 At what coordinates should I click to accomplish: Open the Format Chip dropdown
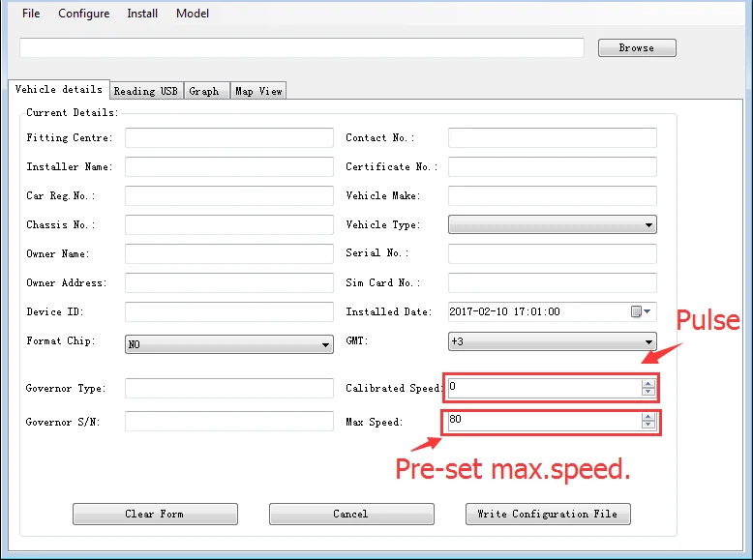[229, 344]
